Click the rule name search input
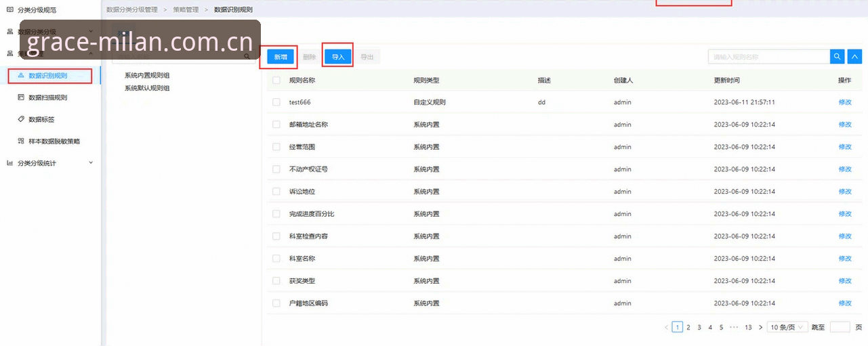This screenshot has width=868, height=346. (769, 57)
